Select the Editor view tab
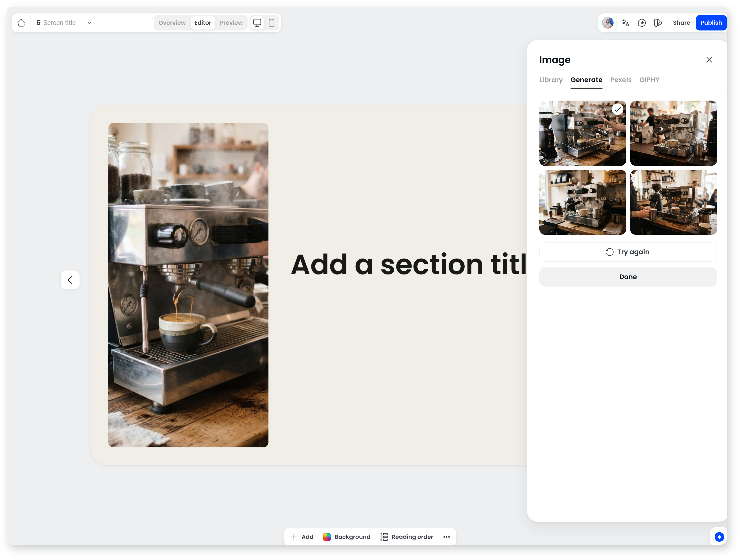The width and height of the screenshot is (742, 560). tap(203, 23)
